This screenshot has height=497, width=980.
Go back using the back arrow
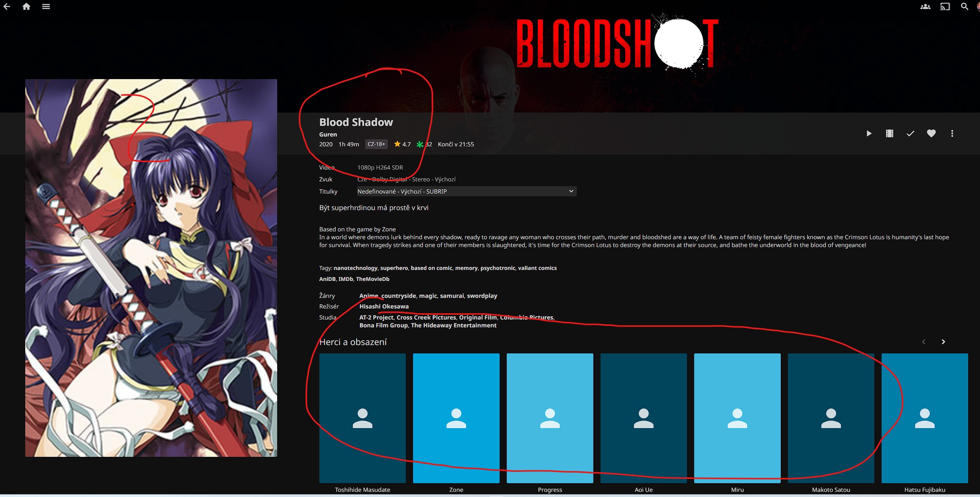[7, 7]
